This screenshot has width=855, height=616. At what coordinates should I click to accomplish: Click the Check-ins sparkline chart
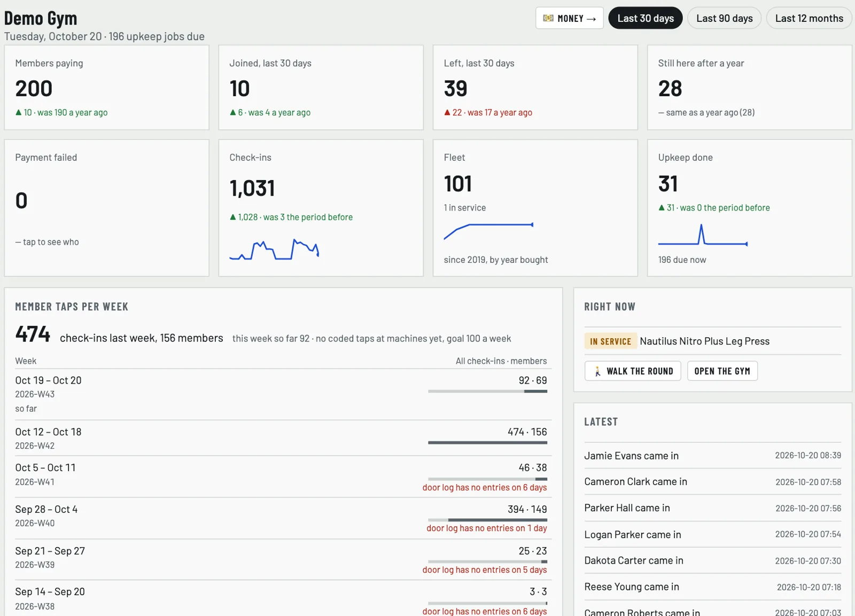(274, 249)
